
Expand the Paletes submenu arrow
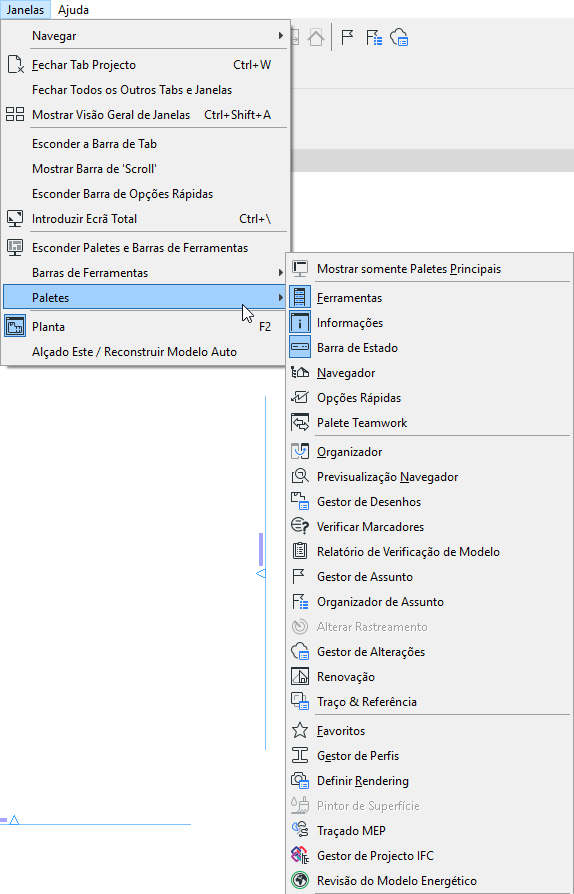click(x=280, y=298)
